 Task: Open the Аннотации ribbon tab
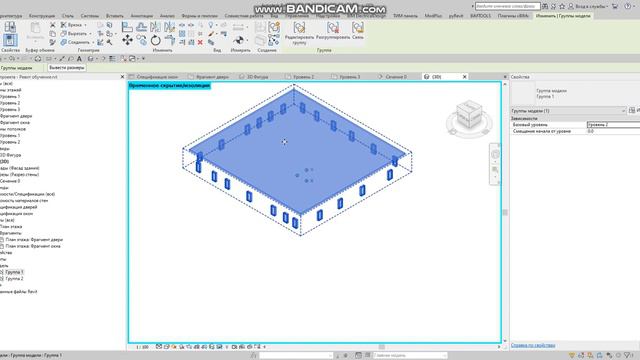point(142,16)
